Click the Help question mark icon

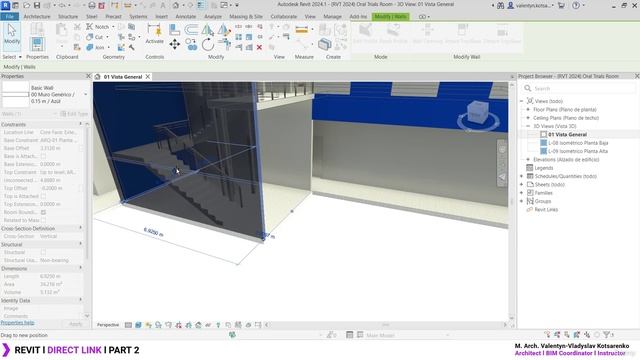(x=576, y=5)
